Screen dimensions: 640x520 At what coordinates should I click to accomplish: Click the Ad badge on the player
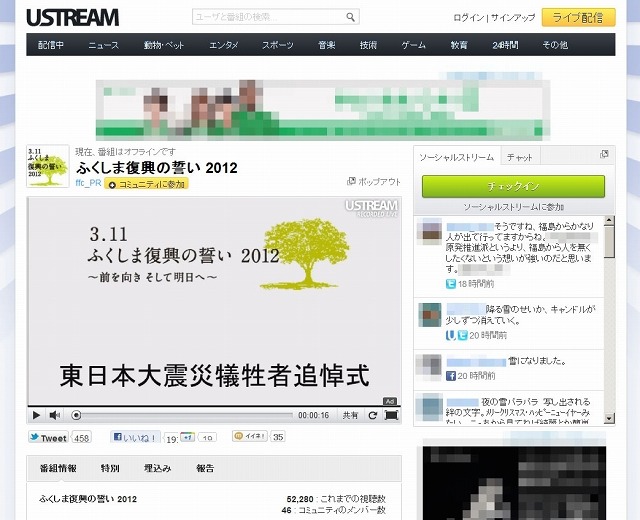pyautogui.click(x=390, y=401)
